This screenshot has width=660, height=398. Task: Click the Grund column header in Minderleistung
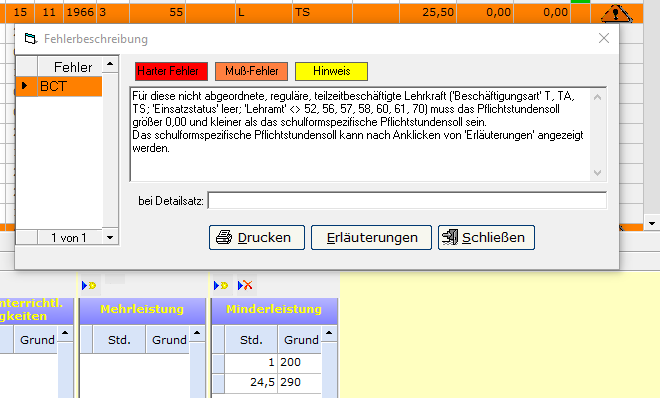(x=300, y=340)
